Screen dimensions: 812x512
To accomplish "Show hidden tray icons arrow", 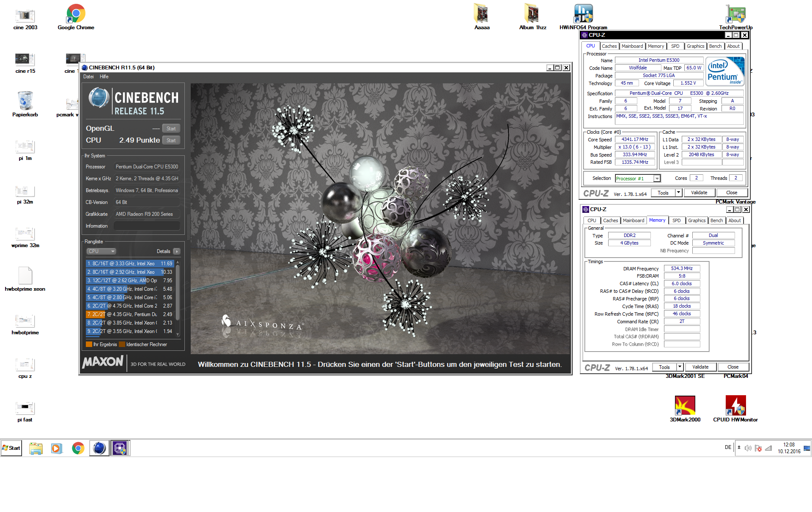I will coord(739,448).
